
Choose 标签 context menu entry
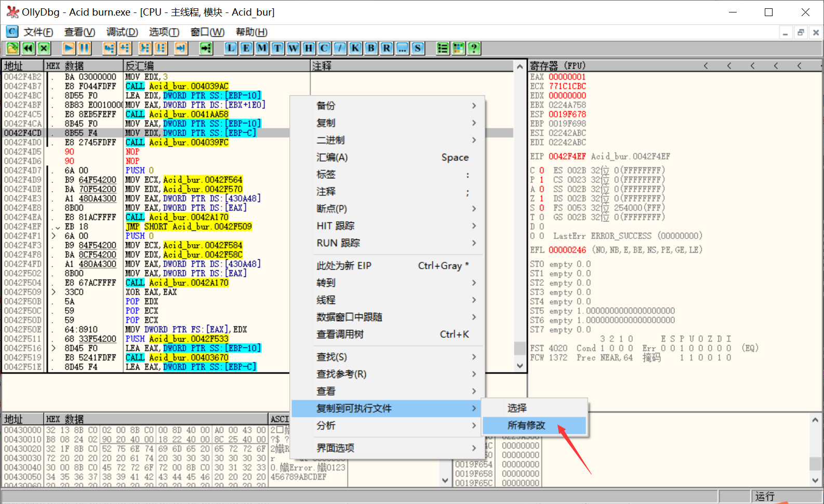pyautogui.click(x=388, y=174)
